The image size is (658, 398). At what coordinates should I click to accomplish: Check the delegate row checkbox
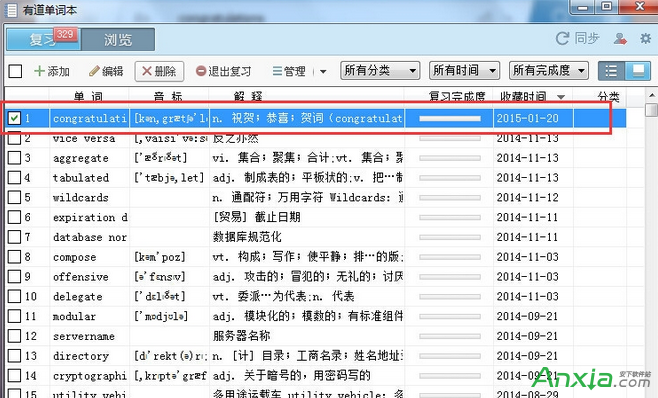coord(14,296)
